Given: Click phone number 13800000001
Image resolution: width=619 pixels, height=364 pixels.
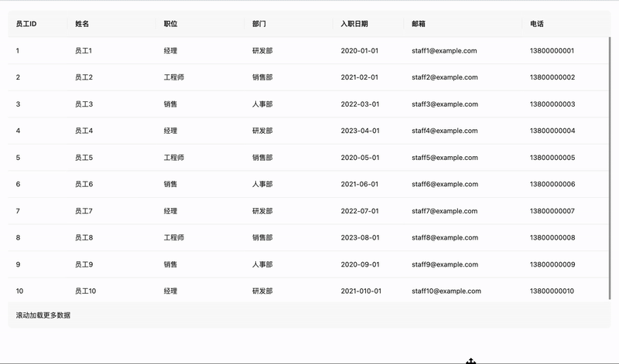Looking at the screenshot, I should tap(552, 50).
